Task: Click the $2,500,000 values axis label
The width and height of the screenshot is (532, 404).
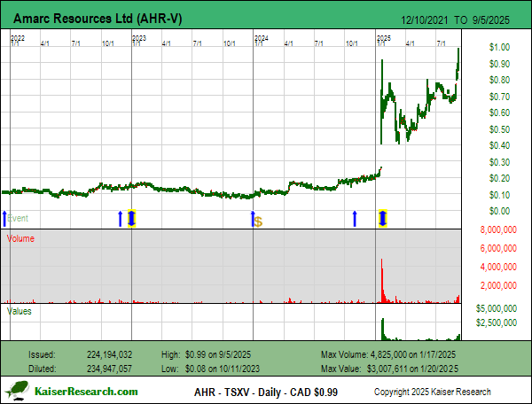Action: tap(497, 322)
